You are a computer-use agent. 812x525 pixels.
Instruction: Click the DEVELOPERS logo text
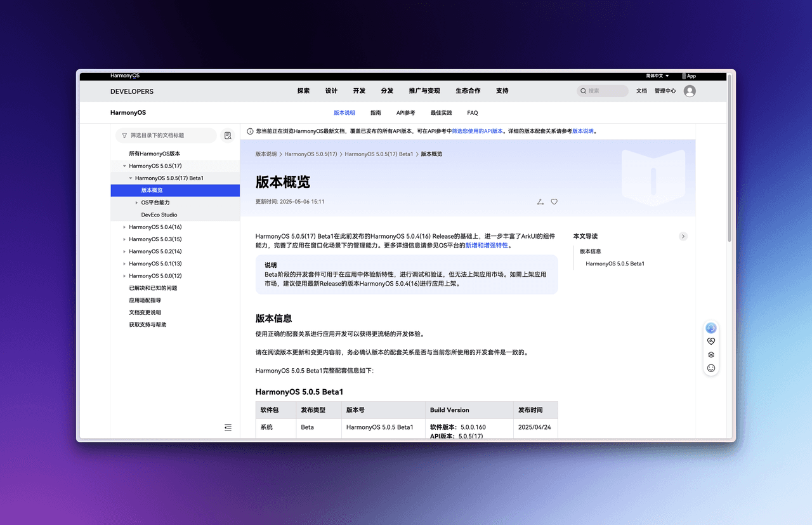click(132, 91)
